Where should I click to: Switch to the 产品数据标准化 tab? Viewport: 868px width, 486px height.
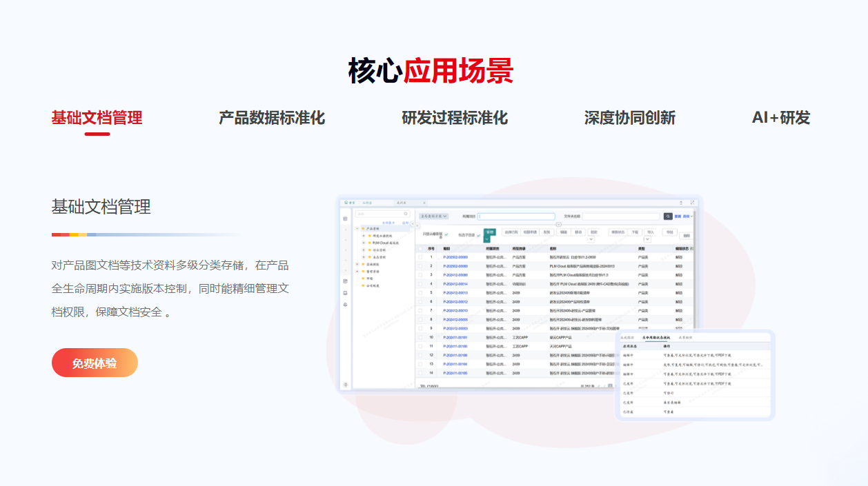[x=271, y=118]
